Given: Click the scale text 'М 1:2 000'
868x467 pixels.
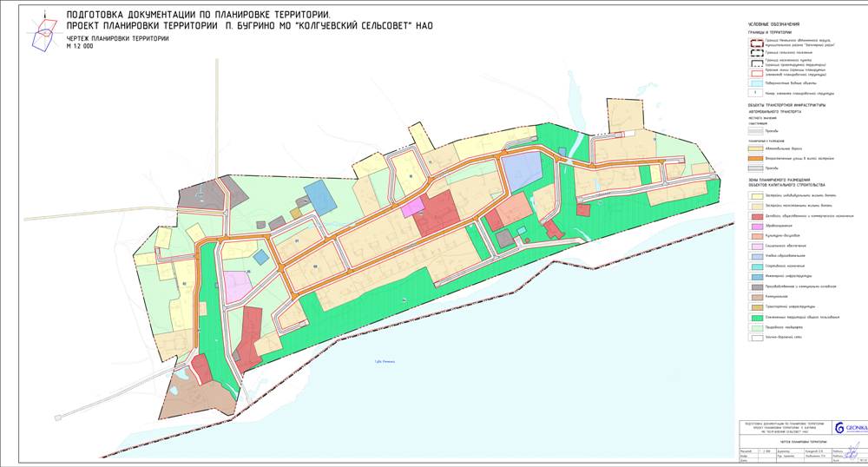Looking at the screenshot, I should [x=80, y=47].
